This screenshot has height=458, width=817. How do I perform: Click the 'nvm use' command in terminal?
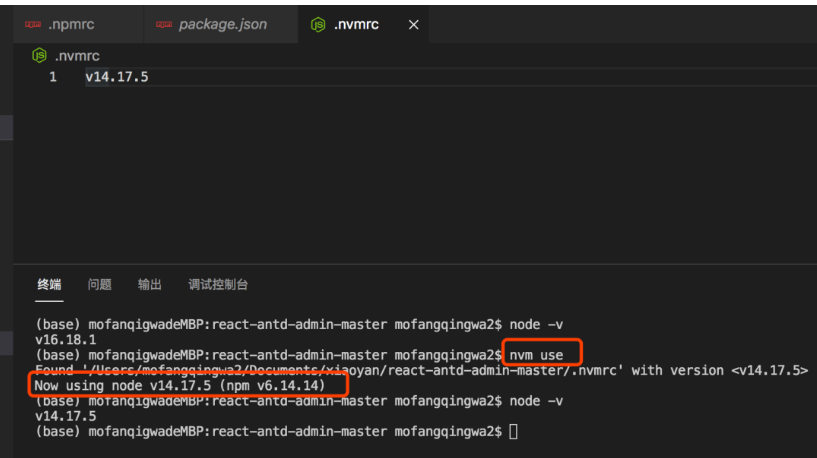536,355
